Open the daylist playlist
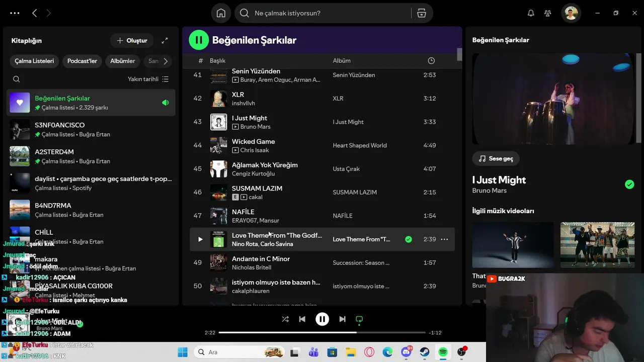This screenshot has width=644, height=362. (91, 183)
